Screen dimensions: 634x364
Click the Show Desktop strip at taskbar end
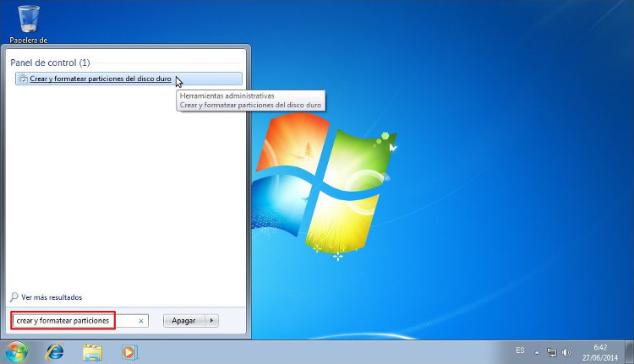630,351
